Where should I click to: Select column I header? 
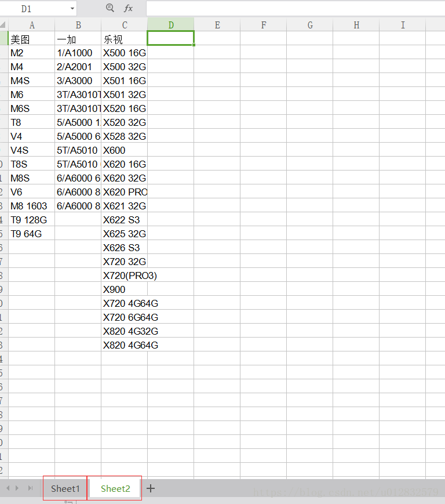[x=402, y=25]
